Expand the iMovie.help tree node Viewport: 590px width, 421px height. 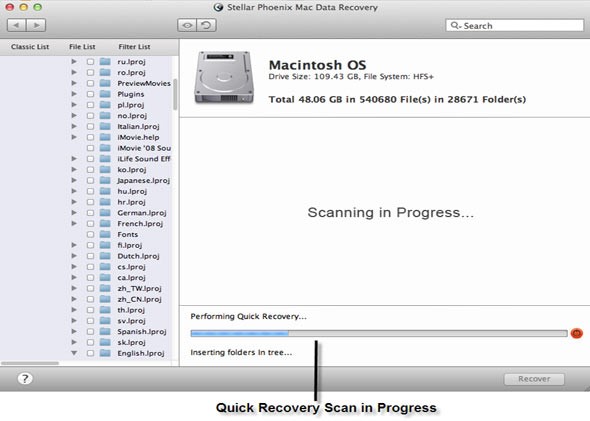tap(74, 137)
